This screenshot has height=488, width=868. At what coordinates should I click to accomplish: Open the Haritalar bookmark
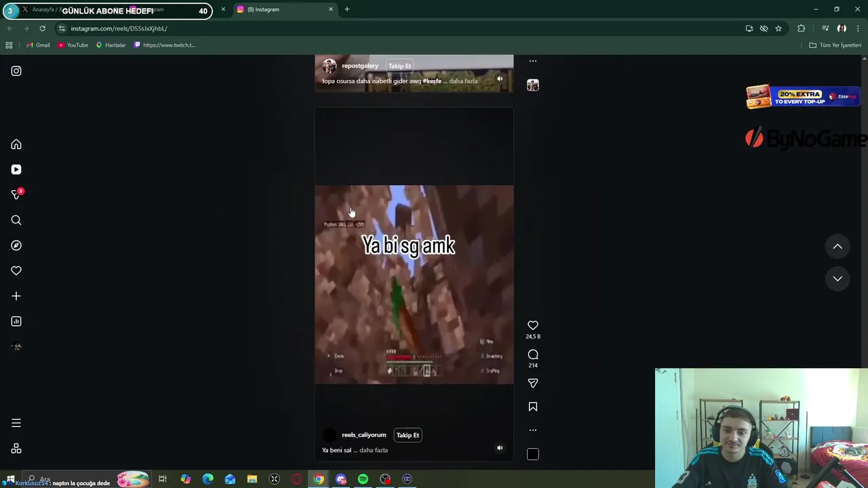(x=111, y=45)
